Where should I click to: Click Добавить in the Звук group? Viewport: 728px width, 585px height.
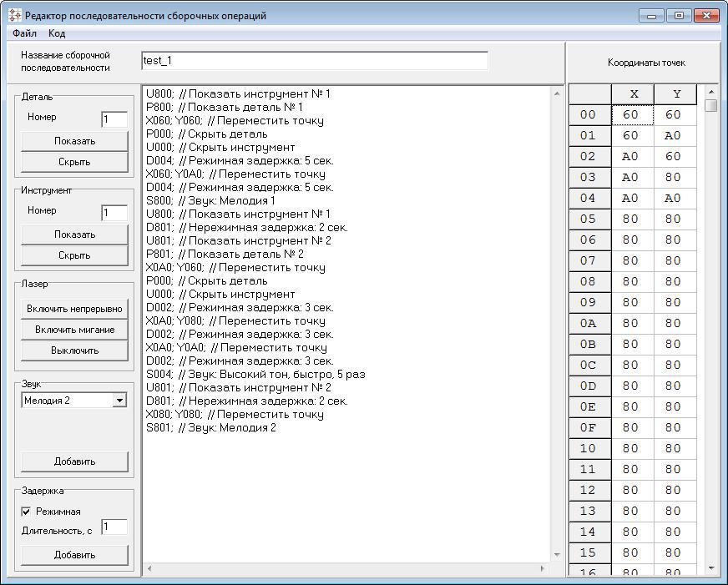point(74,461)
